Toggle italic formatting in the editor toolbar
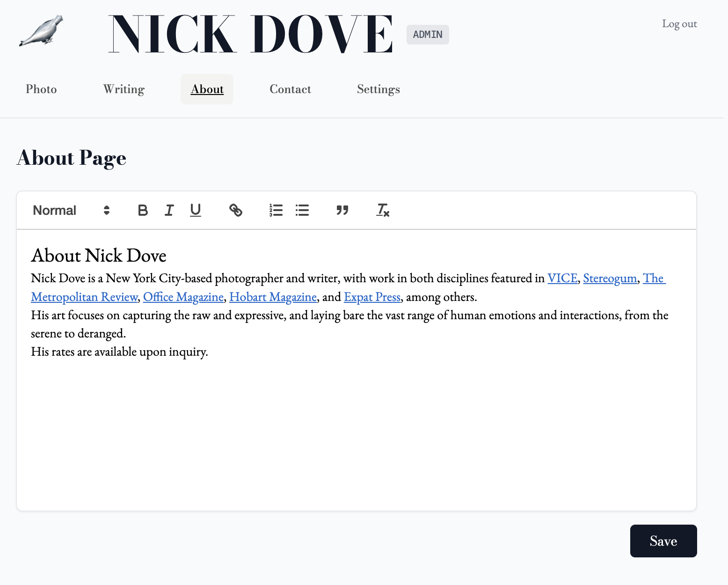Screen dimensions: 728x585 tap(169, 210)
